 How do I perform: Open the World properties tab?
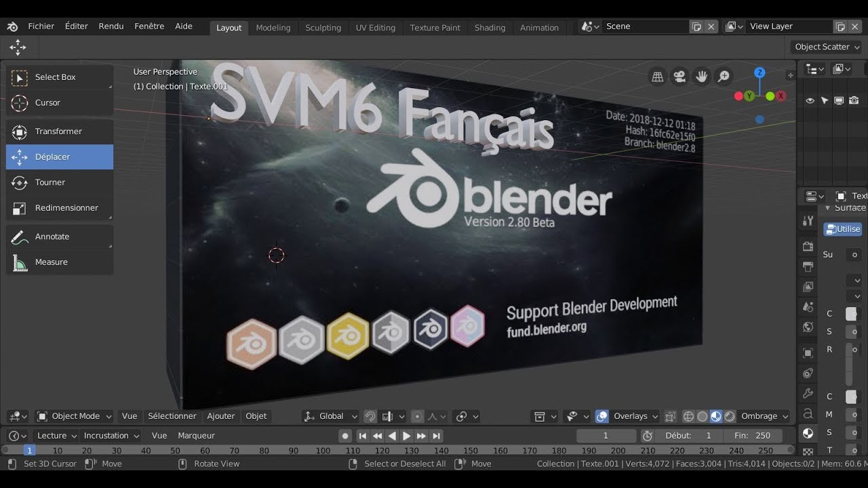[x=808, y=327]
